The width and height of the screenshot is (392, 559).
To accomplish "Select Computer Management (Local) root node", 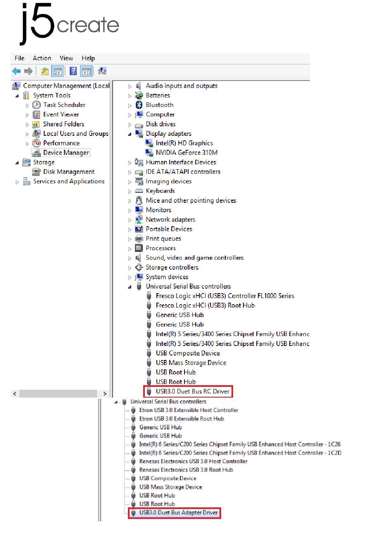I will point(66,86).
